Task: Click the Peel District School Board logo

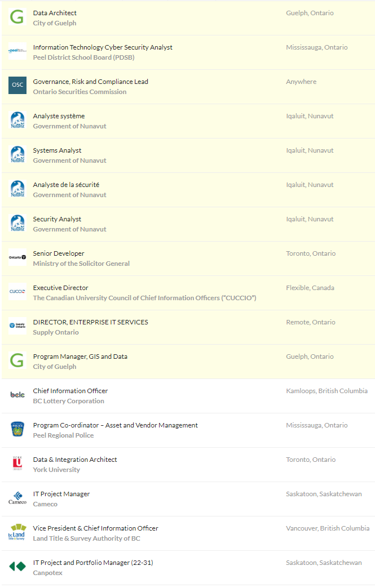Action: (x=17, y=52)
